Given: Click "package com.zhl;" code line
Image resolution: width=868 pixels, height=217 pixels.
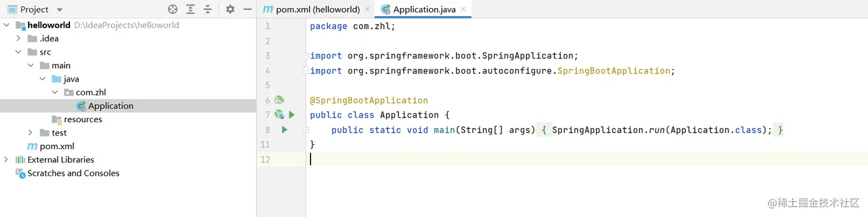Looking at the screenshot, I should point(352,26).
